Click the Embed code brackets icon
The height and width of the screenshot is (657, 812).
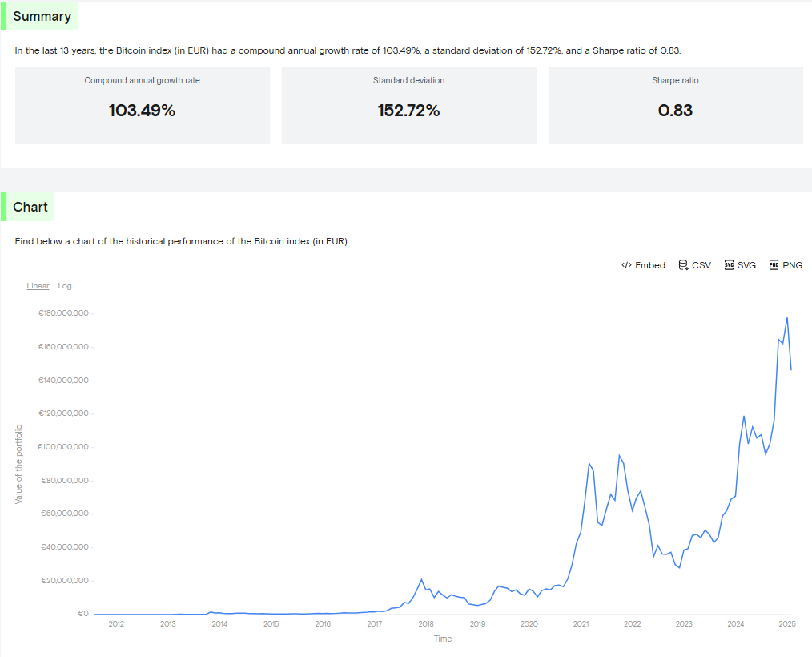click(626, 265)
